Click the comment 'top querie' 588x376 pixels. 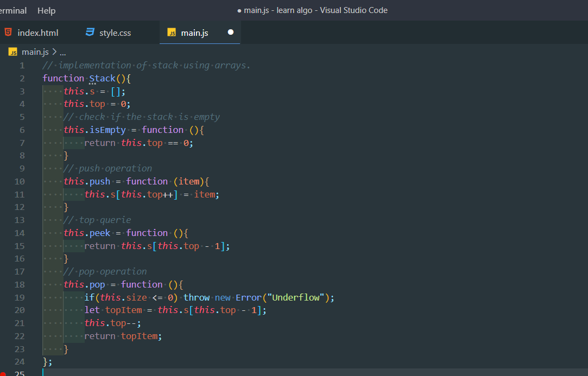(x=97, y=220)
